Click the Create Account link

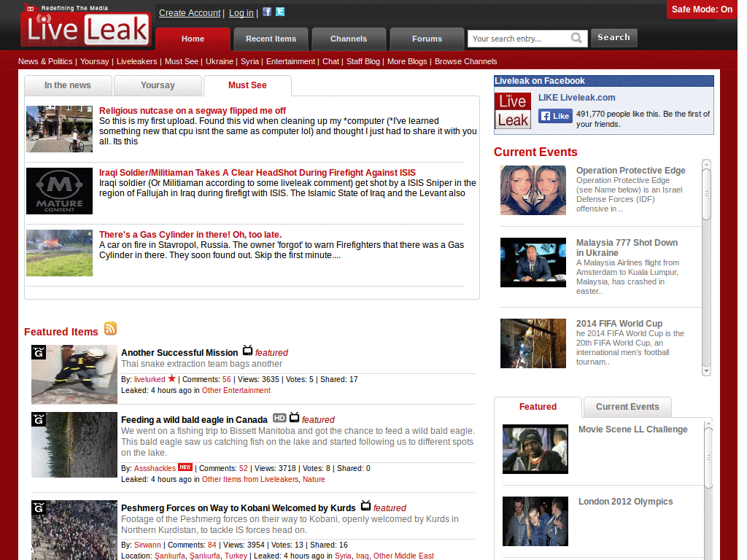click(190, 13)
